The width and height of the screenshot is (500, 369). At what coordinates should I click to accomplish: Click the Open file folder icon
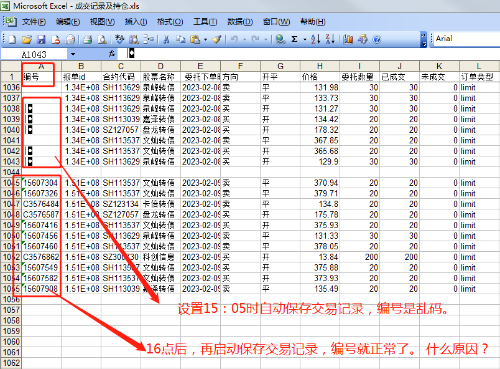click(27, 39)
